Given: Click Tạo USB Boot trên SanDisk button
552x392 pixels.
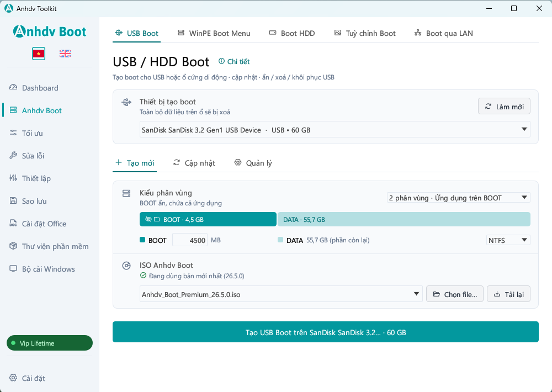Looking at the screenshot, I should click(326, 332).
